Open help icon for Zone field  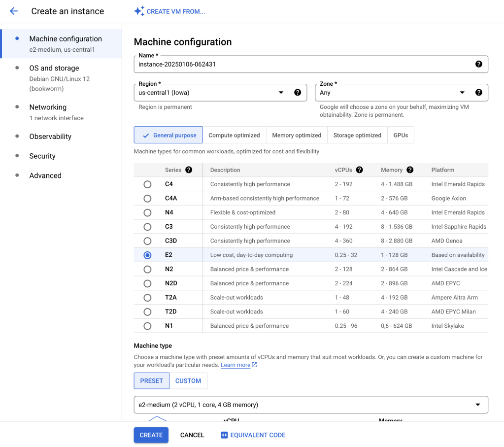(x=478, y=92)
